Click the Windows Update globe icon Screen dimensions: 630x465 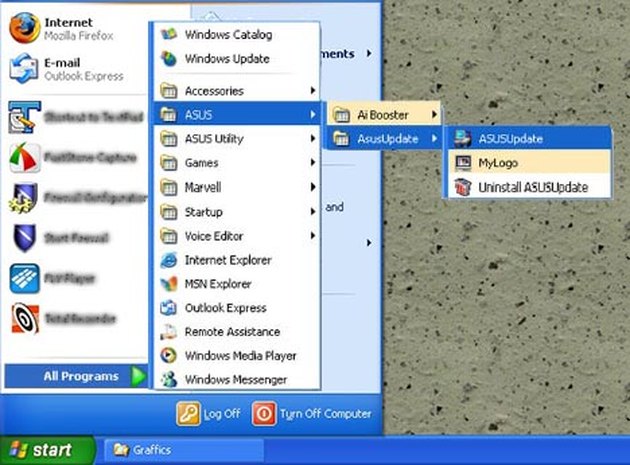(169, 59)
